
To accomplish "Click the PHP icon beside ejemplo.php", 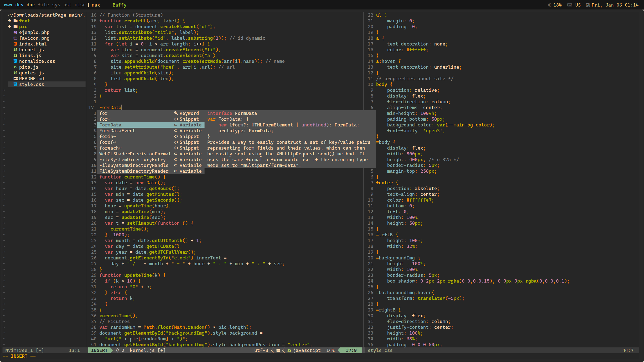I will 15,32.
